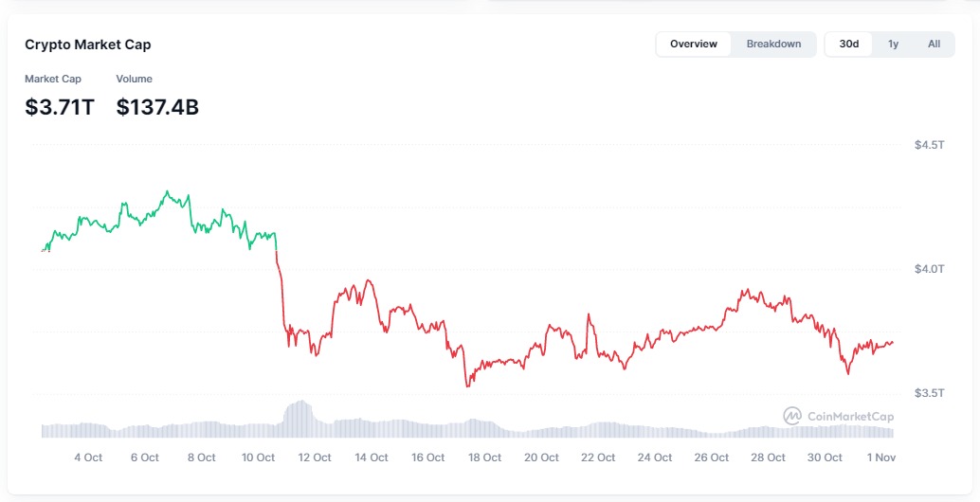Click the $4.5T y-axis label
Image resolution: width=980 pixels, height=502 pixels.
point(929,145)
